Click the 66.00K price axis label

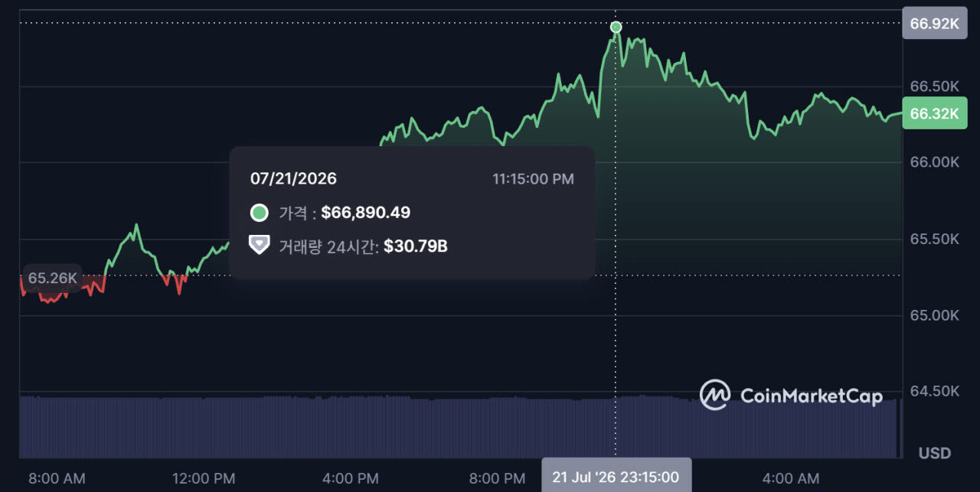pos(934,162)
